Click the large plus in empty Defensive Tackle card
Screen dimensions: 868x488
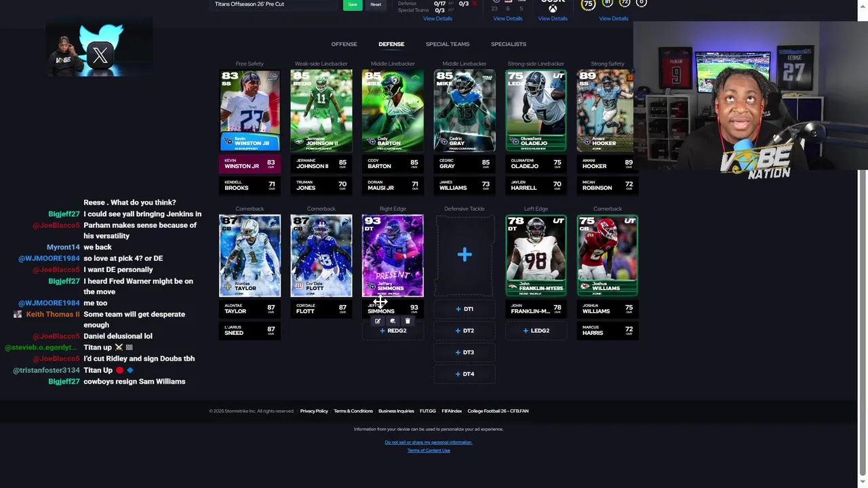[x=465, y=255]
